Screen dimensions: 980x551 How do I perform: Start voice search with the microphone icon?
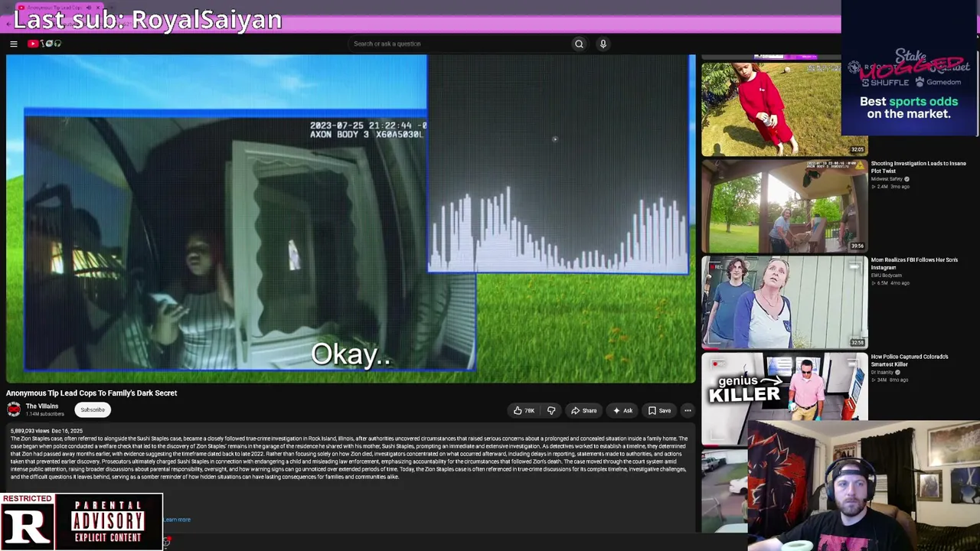click(x=603, y=44)
